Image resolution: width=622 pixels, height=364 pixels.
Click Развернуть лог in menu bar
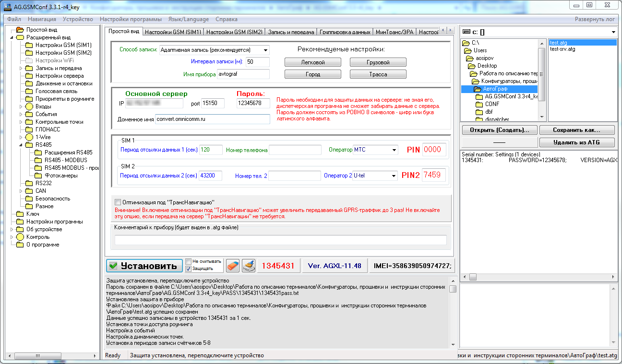point(595,19)
